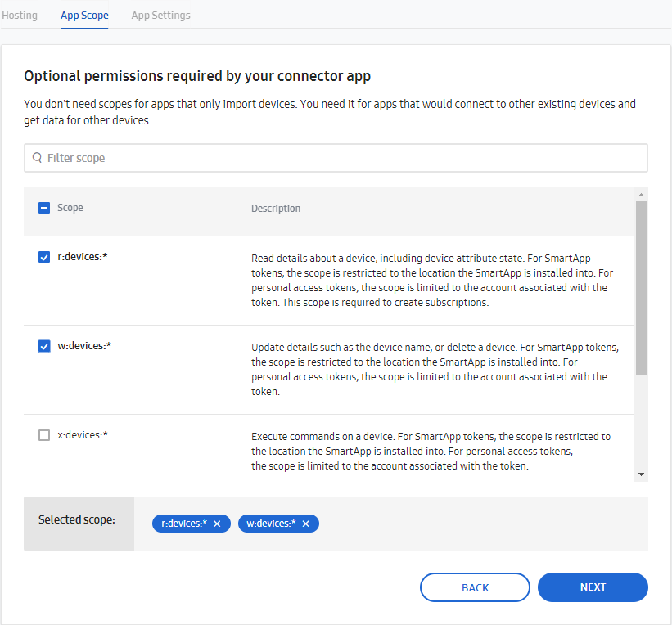Remove w:devices:* chip via its X icon
Screen dimensions: 672x625
(306, 524)
